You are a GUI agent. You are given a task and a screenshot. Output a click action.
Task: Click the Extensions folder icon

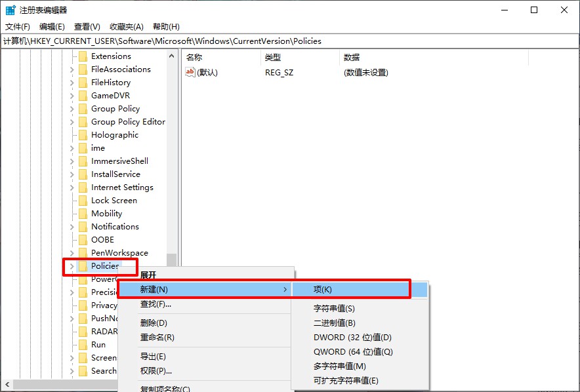coord(83,56)
